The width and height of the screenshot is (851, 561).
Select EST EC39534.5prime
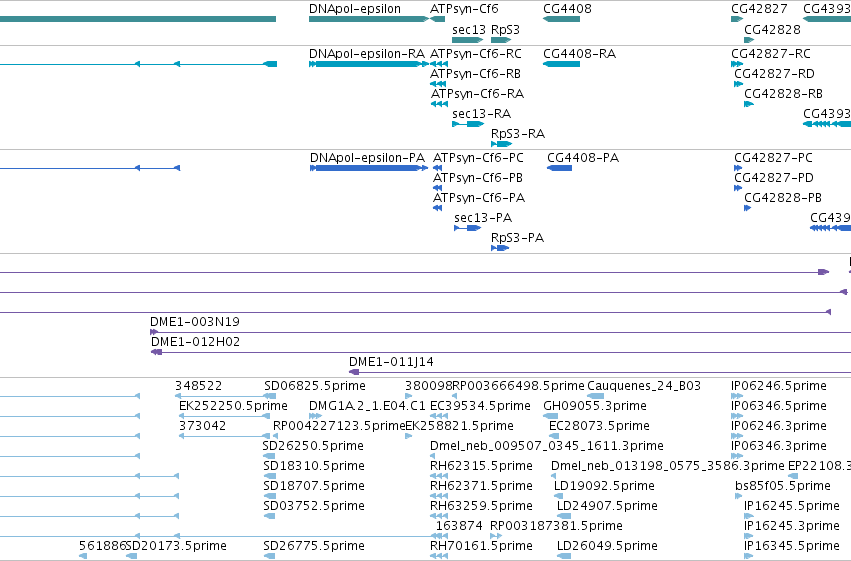click(439, 417)
